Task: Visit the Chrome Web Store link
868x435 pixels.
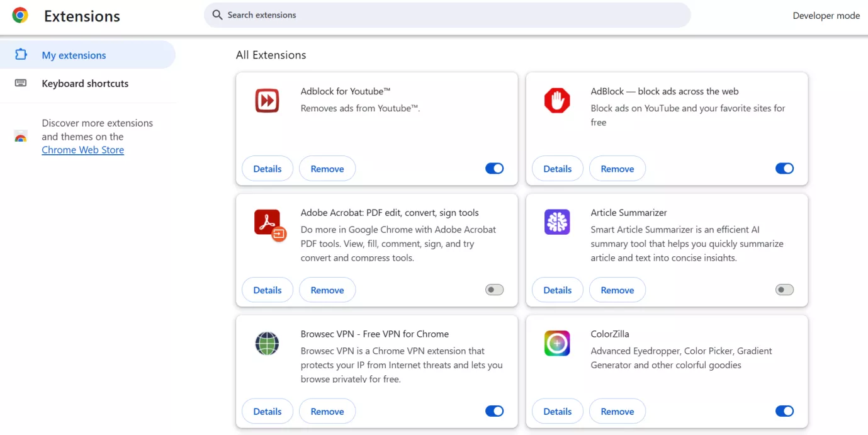Action: tap(82, 149)
